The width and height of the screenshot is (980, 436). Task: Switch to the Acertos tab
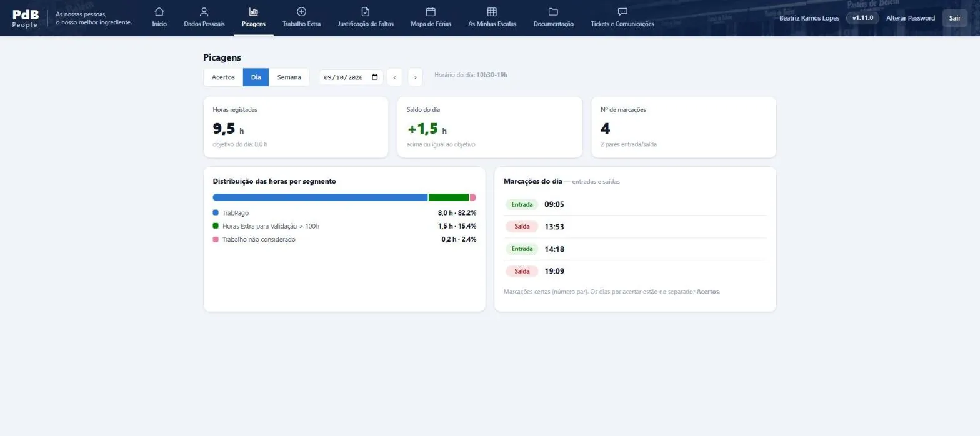(223, 77)
